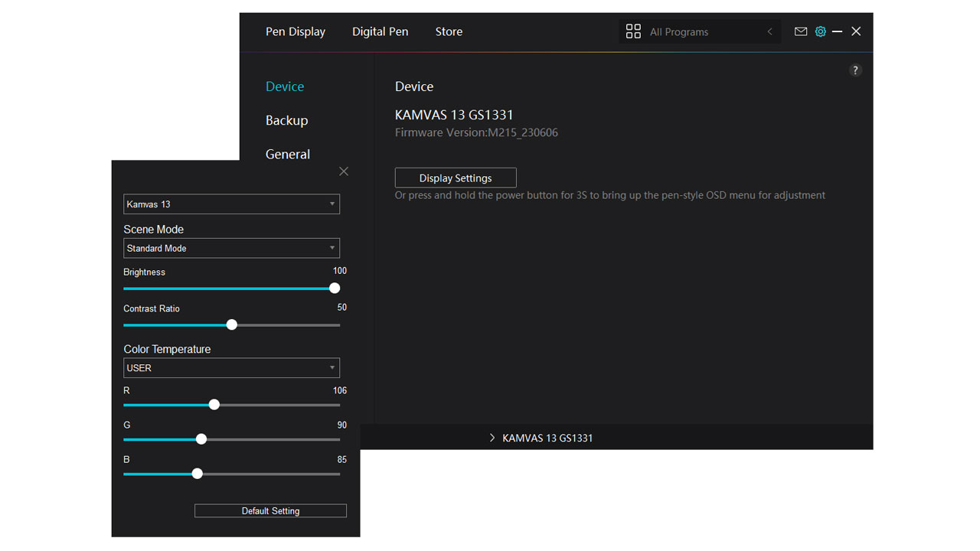Viewport: 980px width, 551px height.
Task: Open the help question mark icon
Action: coord(855,70)
